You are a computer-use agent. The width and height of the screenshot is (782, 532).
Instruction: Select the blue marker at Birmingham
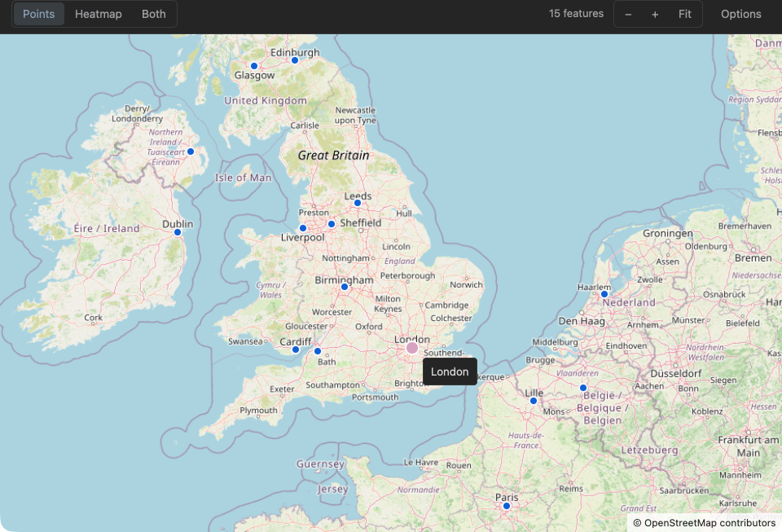click(x=344, y=287)
